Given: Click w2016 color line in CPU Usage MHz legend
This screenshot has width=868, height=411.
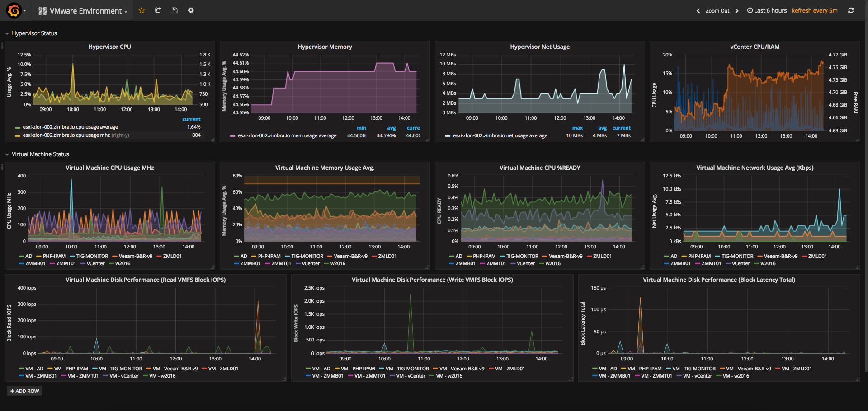Looking at the screenshot, I should [x=111, y=264].
